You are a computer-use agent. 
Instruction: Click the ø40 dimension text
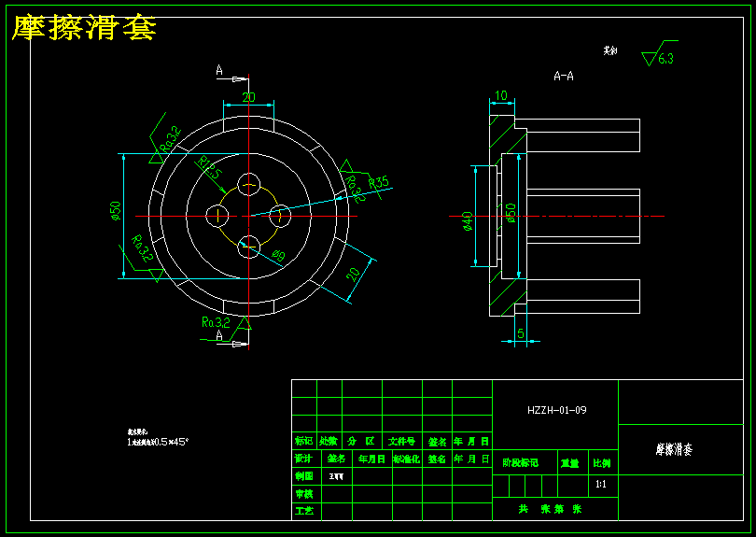coord(468,222)
